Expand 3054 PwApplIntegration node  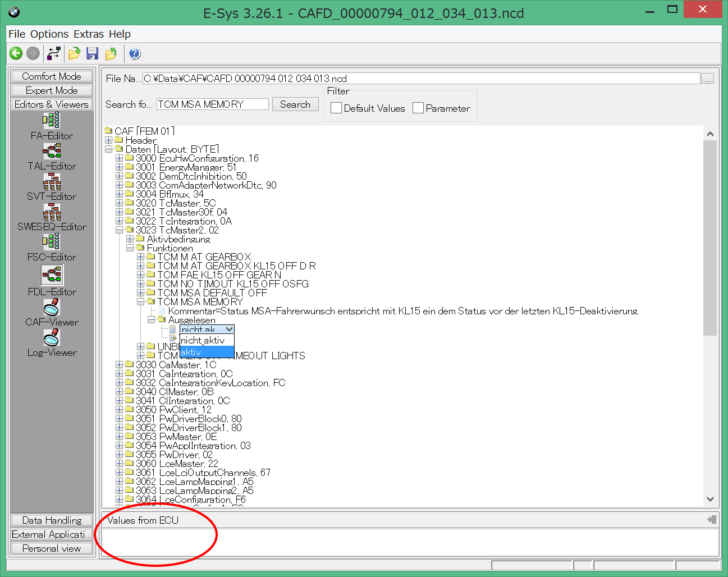click(x=119, y=446)
